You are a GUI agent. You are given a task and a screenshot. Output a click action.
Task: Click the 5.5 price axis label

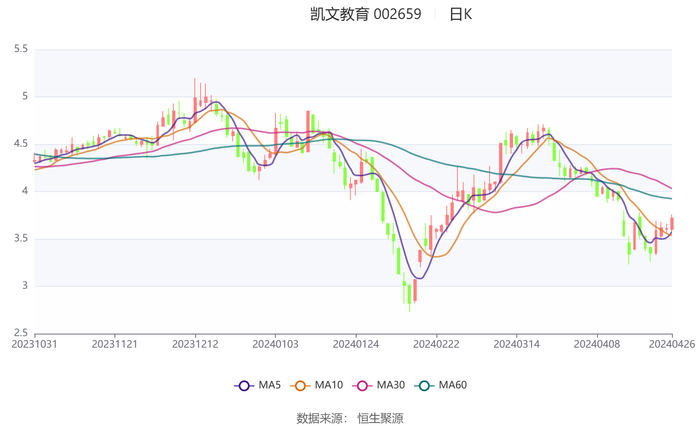[20, 49]
